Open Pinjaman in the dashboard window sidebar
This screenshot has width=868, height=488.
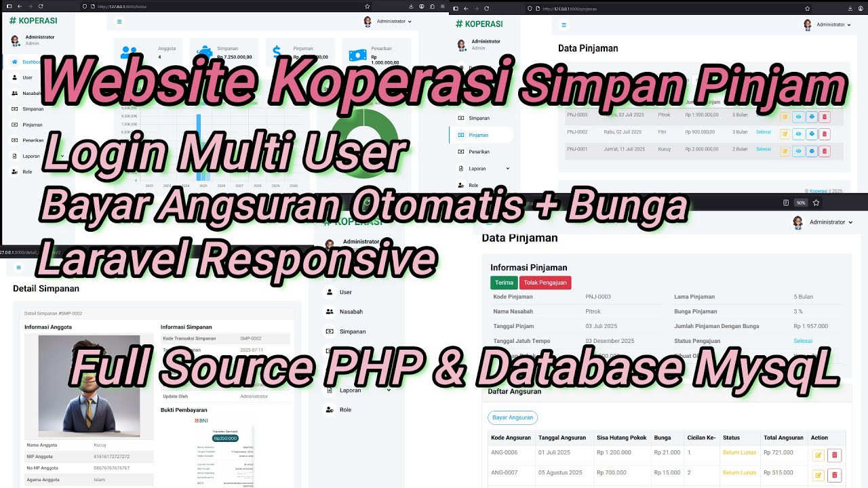(x=26, y=125)
